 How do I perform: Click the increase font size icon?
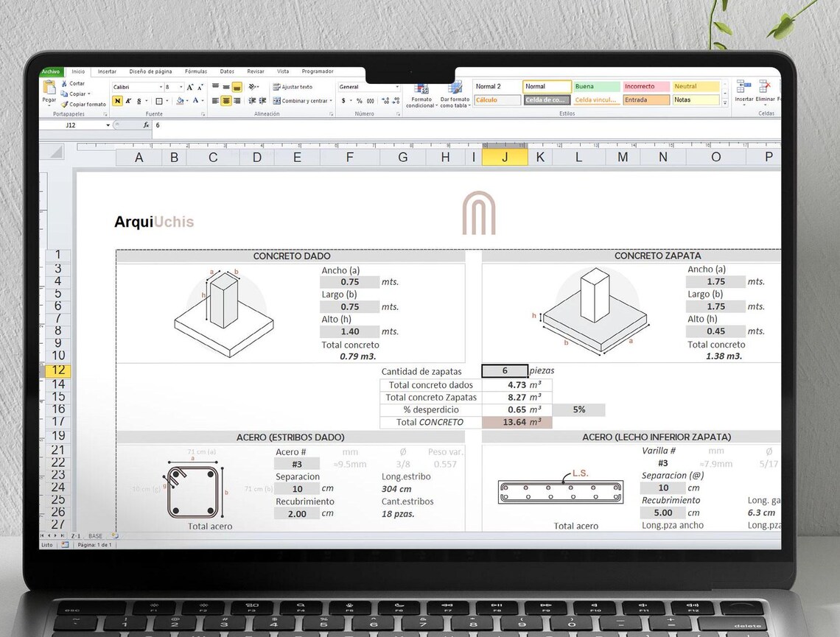(189, 87)
